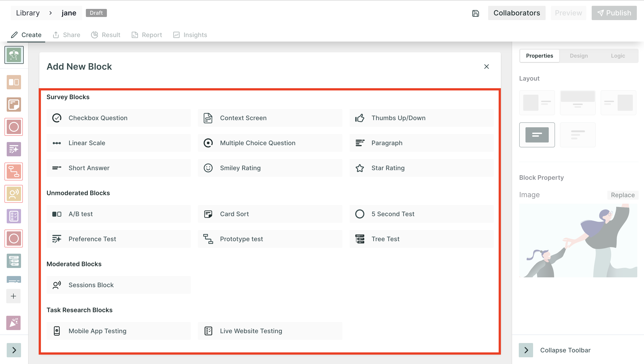644x364 pixels.
Task: Click the A/B test icon in dialog
Action: [57, 214]
